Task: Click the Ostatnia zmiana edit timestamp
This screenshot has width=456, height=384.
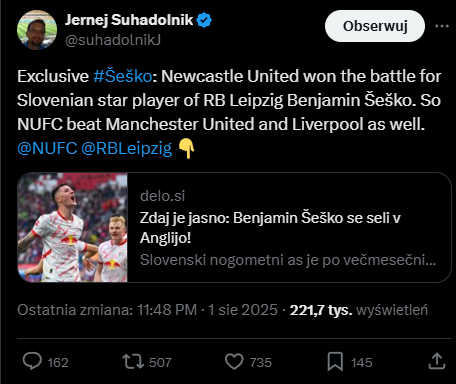Action: (147, 310)
